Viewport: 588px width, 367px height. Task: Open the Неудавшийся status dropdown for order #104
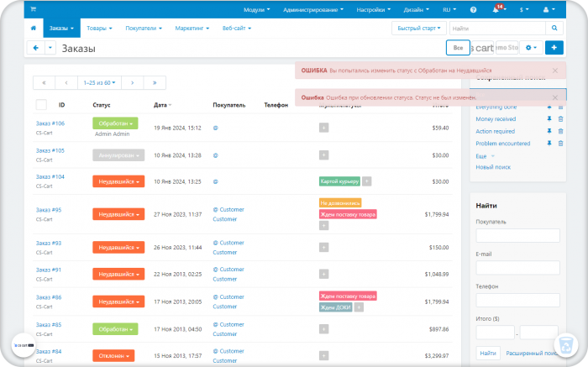pyautogui.click(x=118, y=181)
